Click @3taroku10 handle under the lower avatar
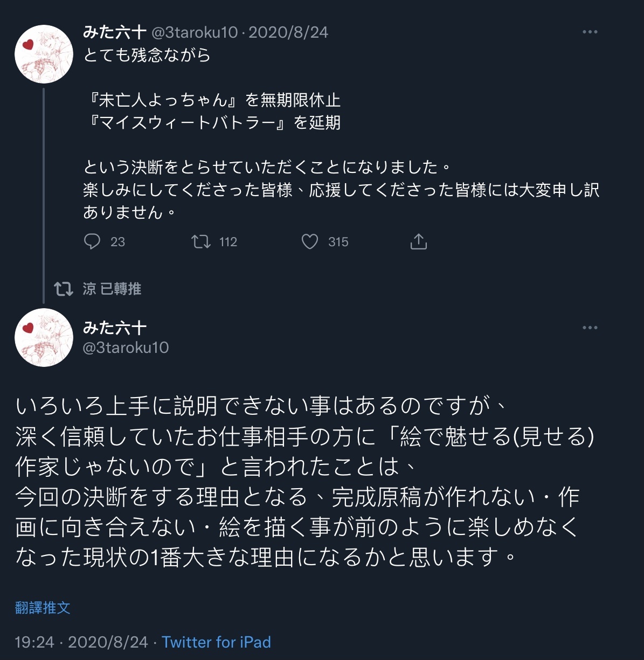The image size is (644, 660). (126, 348)
